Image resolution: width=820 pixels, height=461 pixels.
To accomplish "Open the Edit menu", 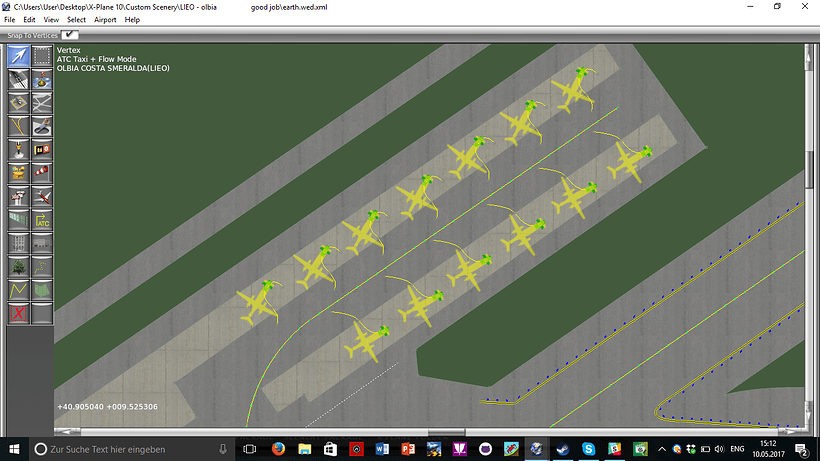I will point(29,20).
